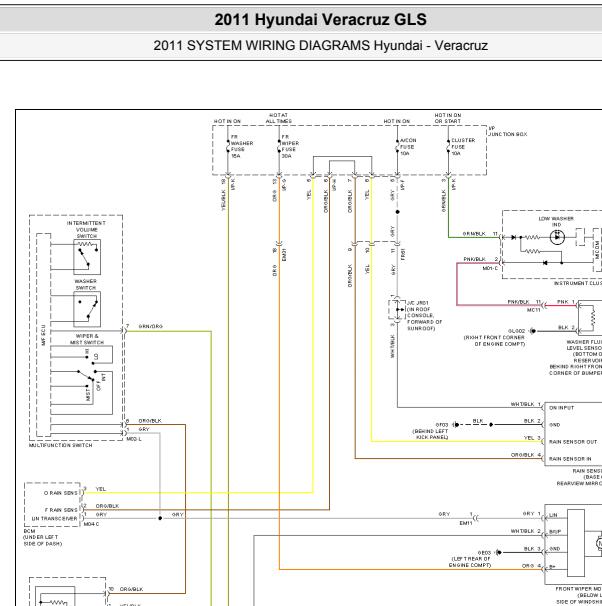
Task: Click the 'M01-C' connector label
Action: click(x=490, y=268)
